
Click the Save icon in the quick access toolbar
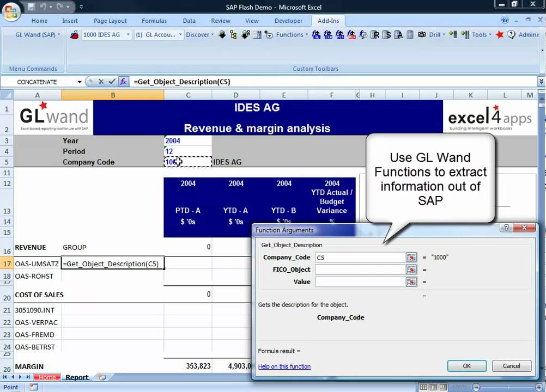(x=32, y=6)
